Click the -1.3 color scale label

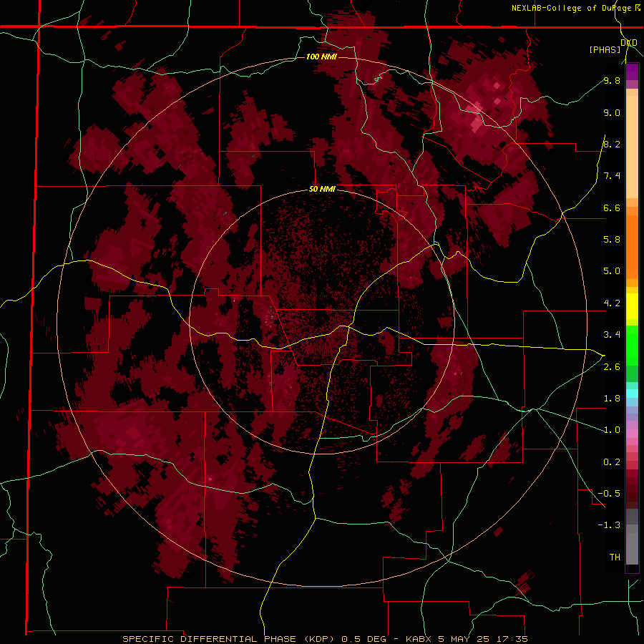609,525
